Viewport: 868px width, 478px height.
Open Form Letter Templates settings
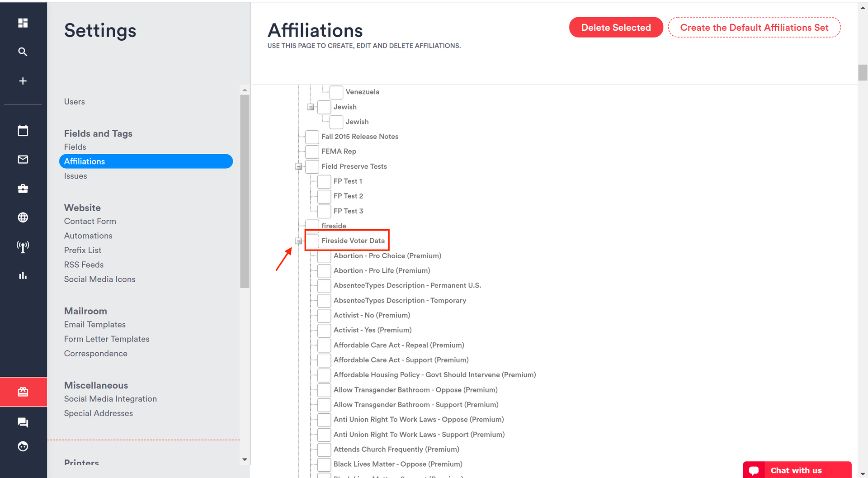(107, 339)
